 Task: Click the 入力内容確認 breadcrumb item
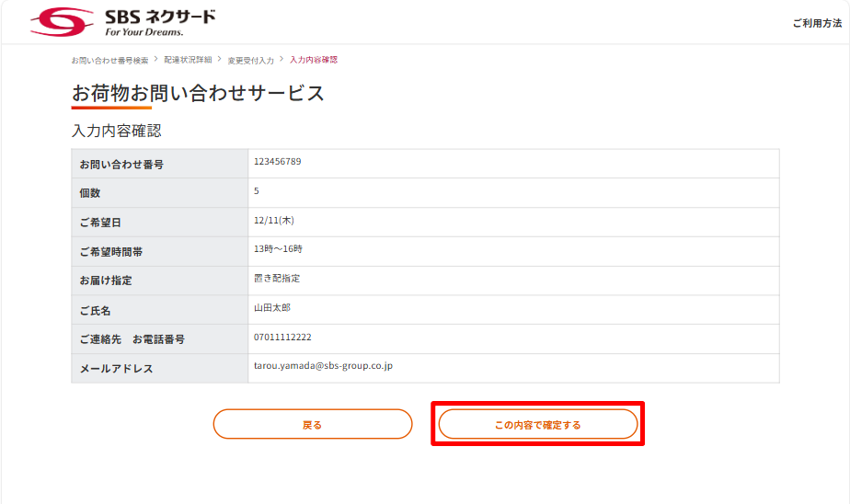click(x=314, y=60)
